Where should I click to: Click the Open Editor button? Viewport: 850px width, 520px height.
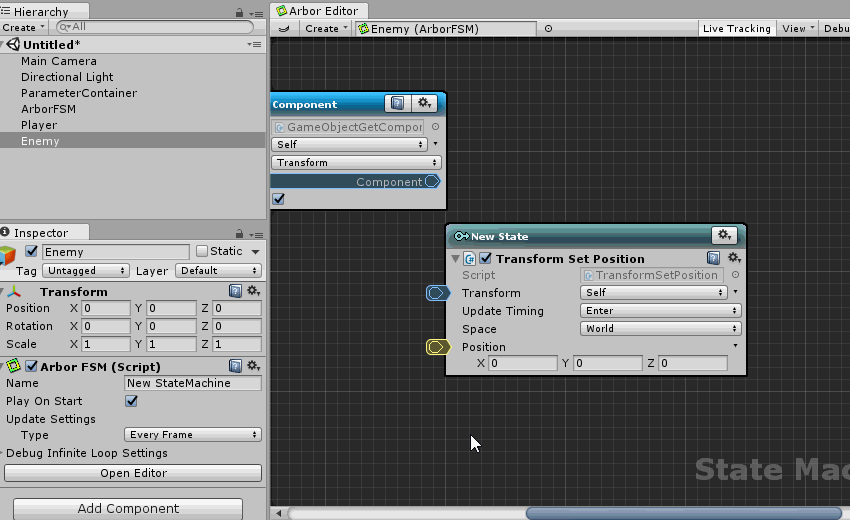134,473
